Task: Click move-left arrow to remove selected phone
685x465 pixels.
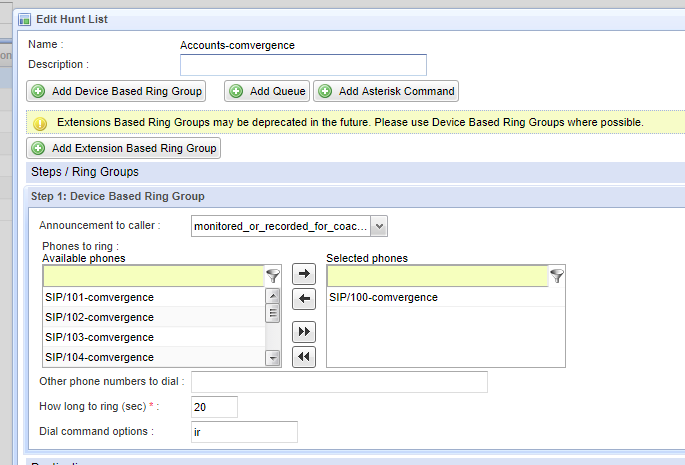Action: click(304, 298)
